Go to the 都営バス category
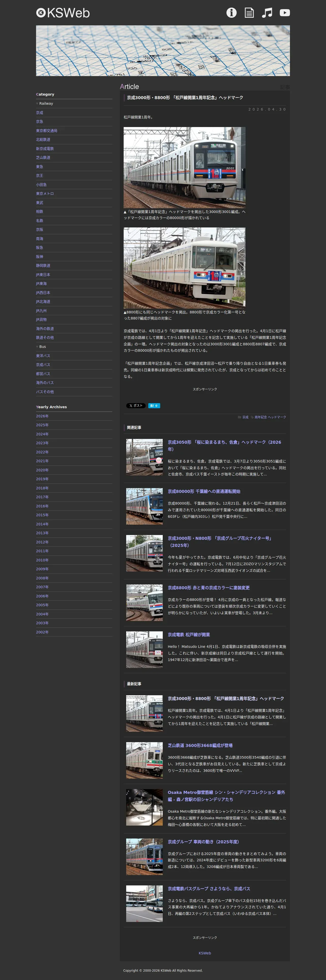 point(43,373)
